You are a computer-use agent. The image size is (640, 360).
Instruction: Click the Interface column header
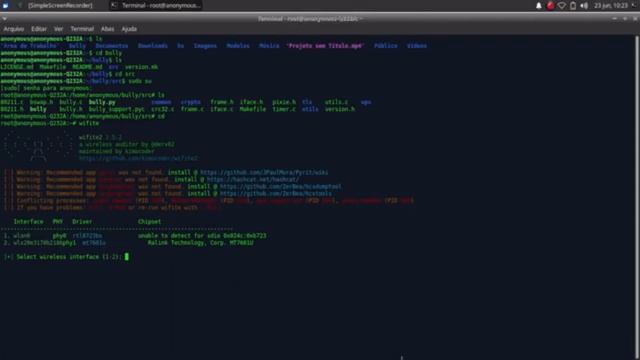tap(28, 222)
